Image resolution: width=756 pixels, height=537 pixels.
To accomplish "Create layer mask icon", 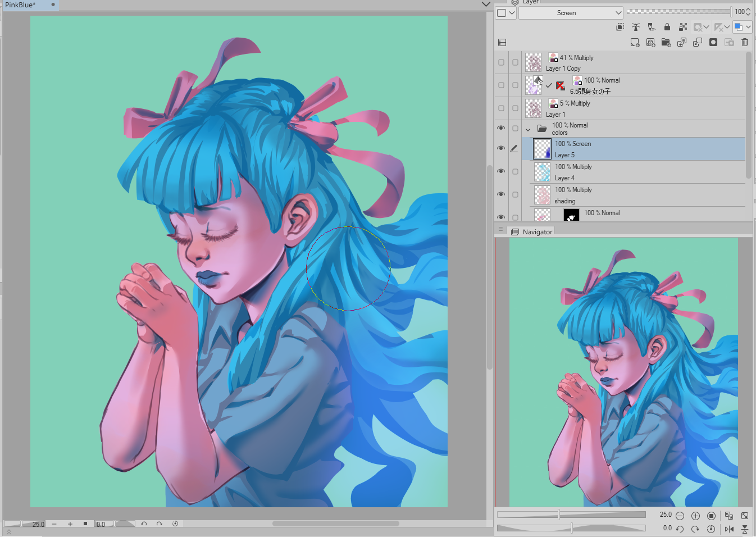I will 713,42.
